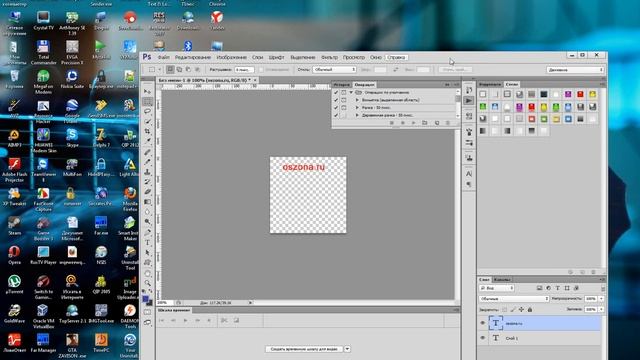The height and width of the screenshot is (360, 640).
Task: Select the Gradient tool
Action: coord(147,202)
